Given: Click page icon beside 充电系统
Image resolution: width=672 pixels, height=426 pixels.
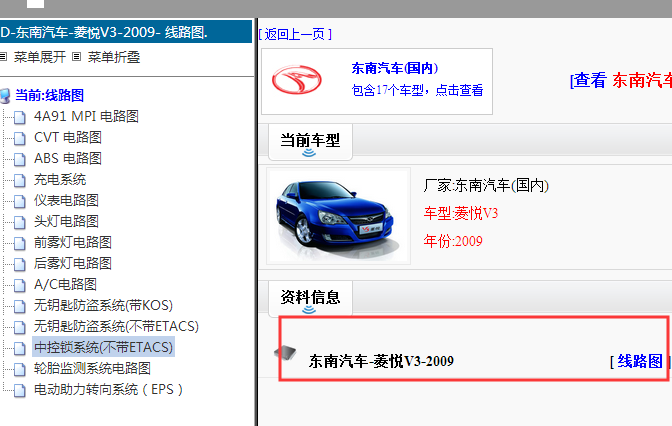Looking at the screenshot, I should pos(20,180).
